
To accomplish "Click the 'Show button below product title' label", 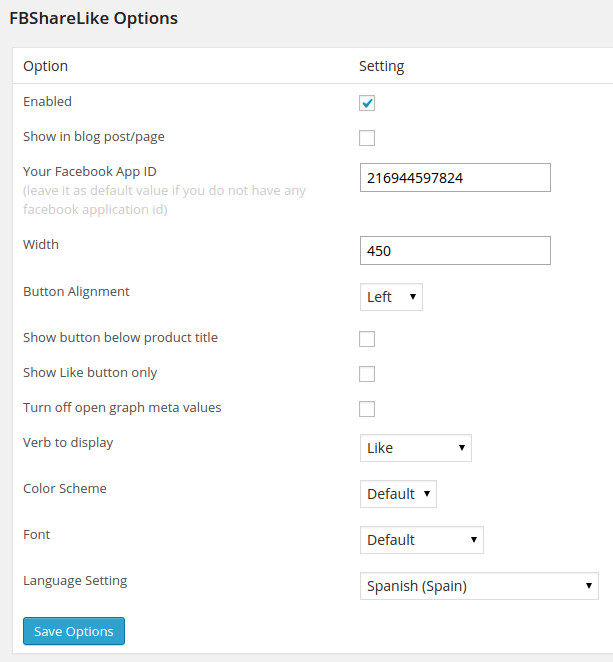I will click(120, 338).
